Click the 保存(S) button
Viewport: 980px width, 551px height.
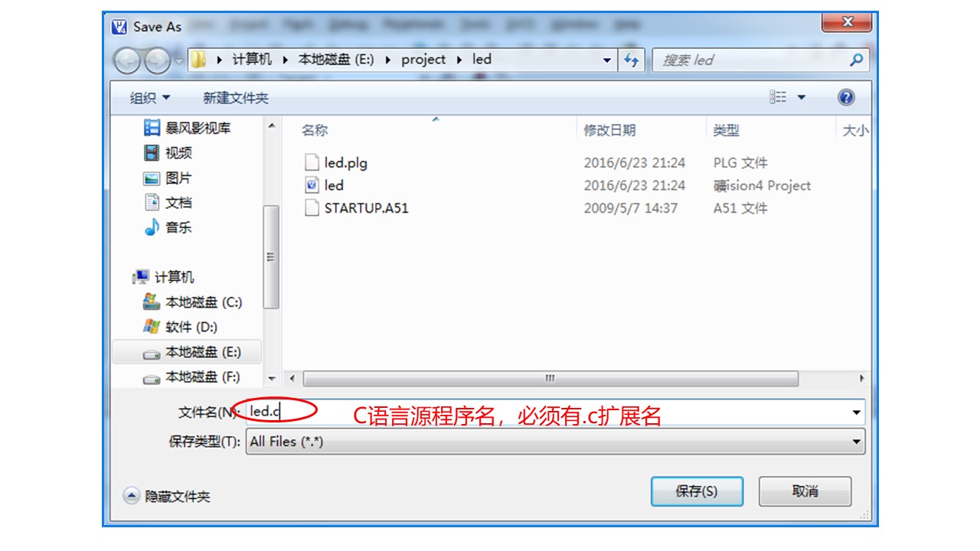697,491
